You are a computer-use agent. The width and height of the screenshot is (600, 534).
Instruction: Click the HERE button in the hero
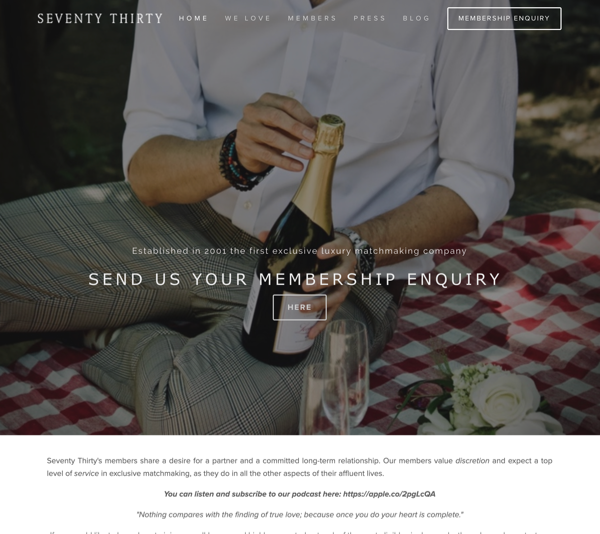300,307
